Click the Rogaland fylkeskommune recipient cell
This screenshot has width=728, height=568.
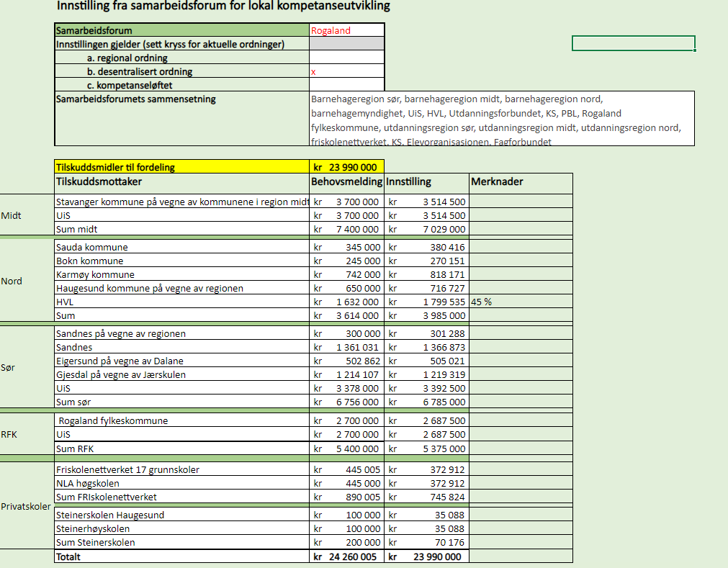182,420
